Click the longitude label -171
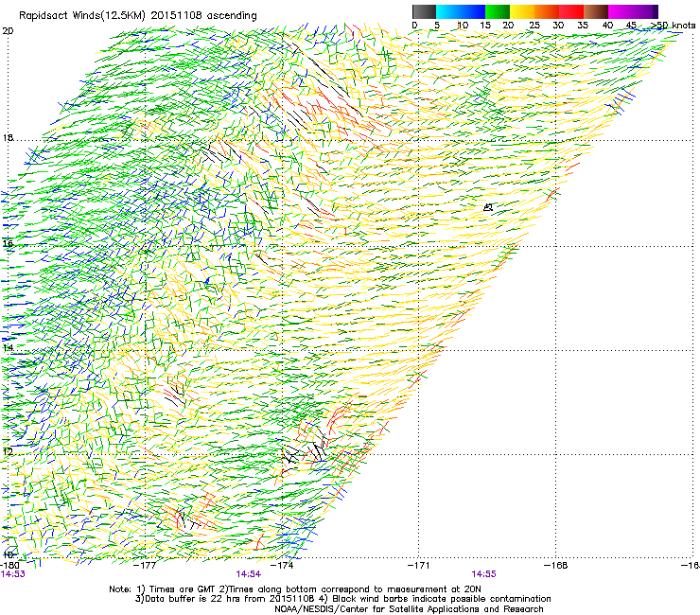Screen dimensions: 700x615 click(418, 566)
